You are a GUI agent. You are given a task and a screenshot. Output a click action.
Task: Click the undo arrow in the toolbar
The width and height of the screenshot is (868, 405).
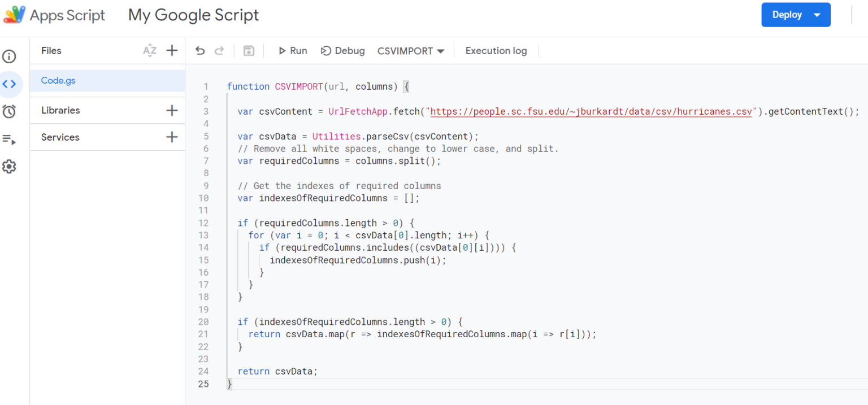click(x=201, y=50)
